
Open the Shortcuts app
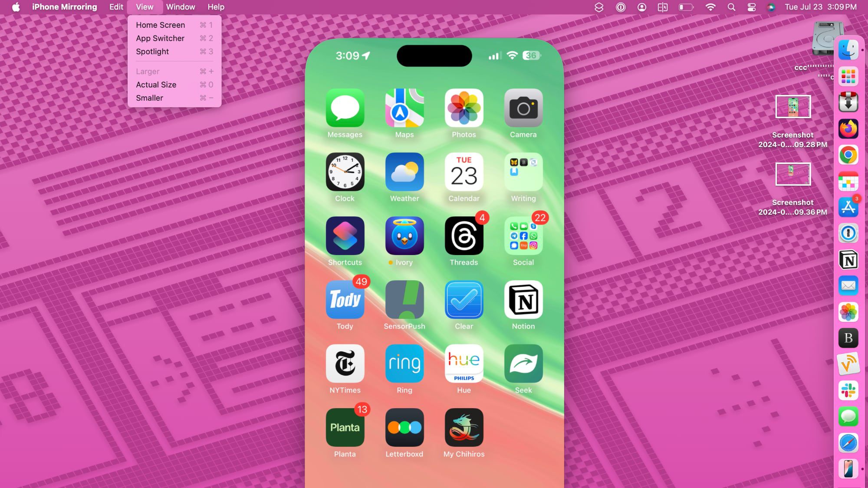tap(345, 236)
